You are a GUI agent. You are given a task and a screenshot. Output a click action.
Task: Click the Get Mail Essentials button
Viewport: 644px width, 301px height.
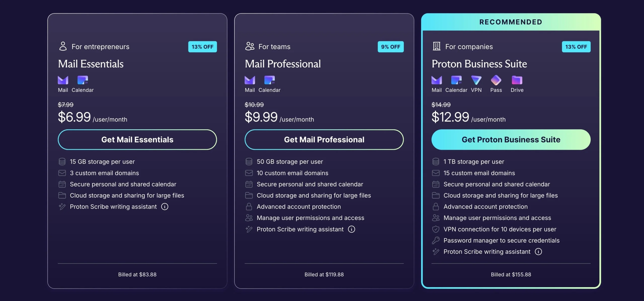tap(137, 139)
